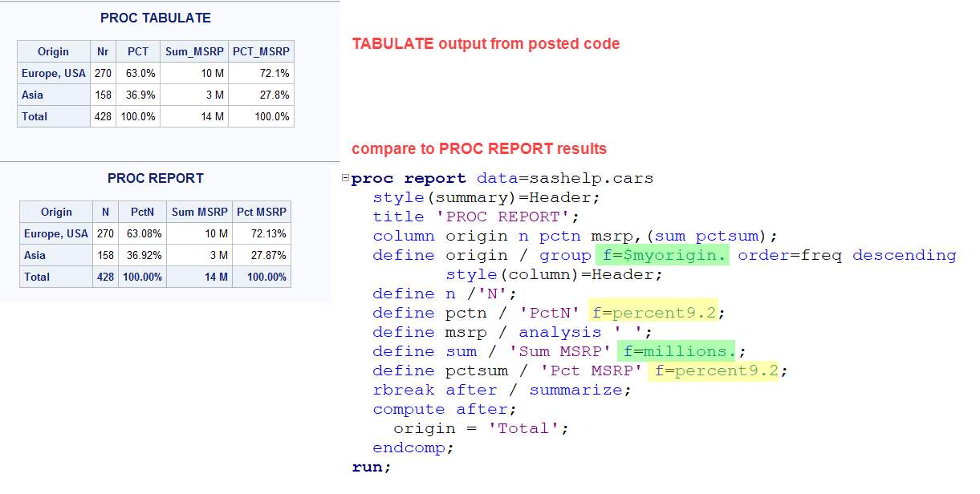Viewport: 980px width, 494px height.
Task: Click the highlighted f=$myorigin. format
Action: point(662,255)
